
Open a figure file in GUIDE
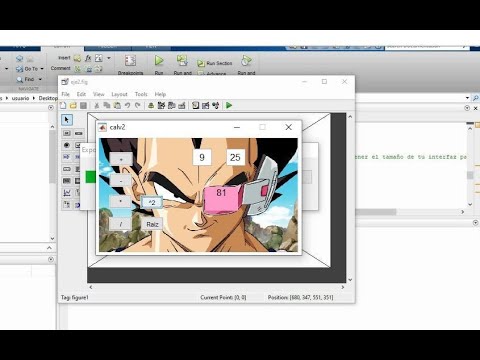point(73,106)
